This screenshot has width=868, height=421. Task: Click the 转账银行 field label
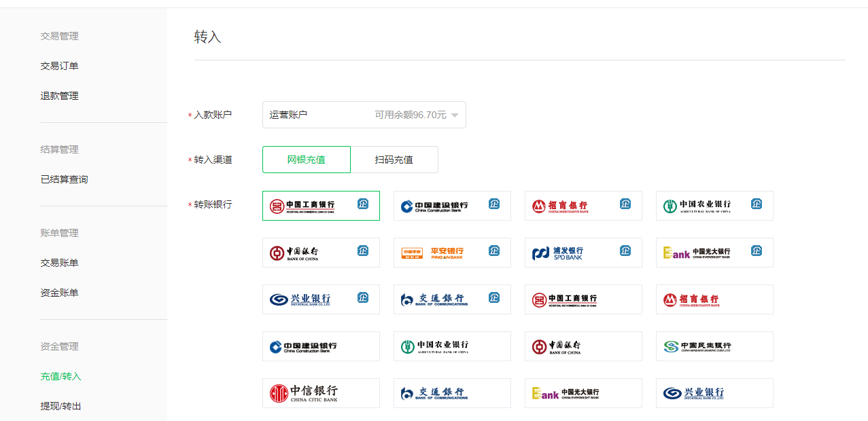tap(213, 204)
